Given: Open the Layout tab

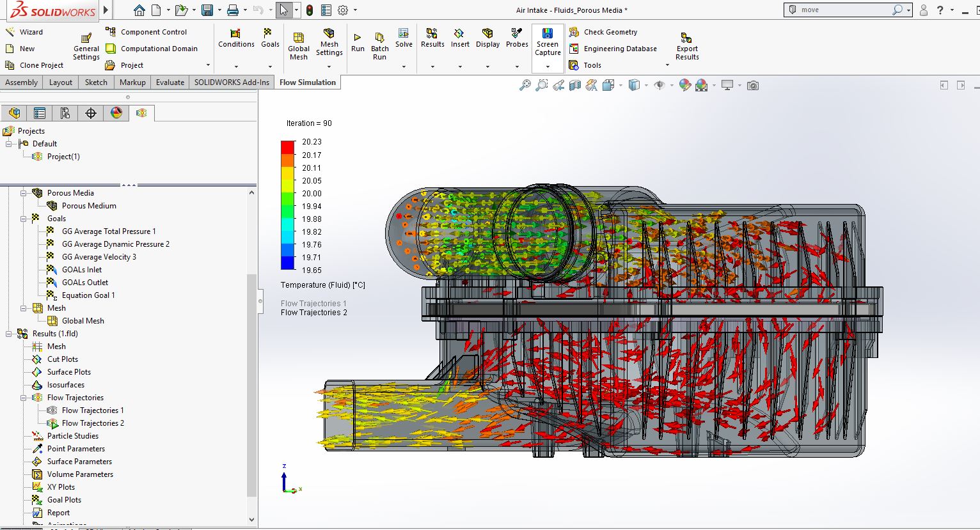Looking at the screenshot, I should coord(61,82).
